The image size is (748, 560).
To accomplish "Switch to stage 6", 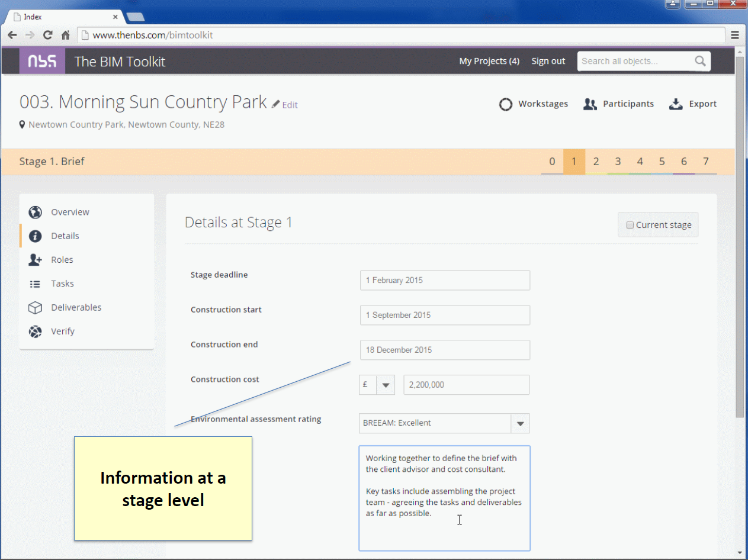I will [683, 162].
